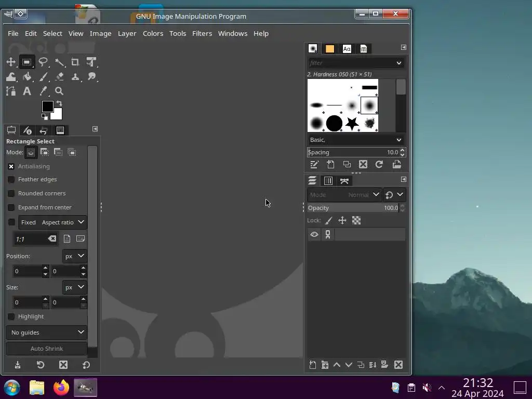Image resolution: width=532 pixels, height=399 pixels.
Task: Open the black foreground color swatch
Action: (x=47, y=106)
